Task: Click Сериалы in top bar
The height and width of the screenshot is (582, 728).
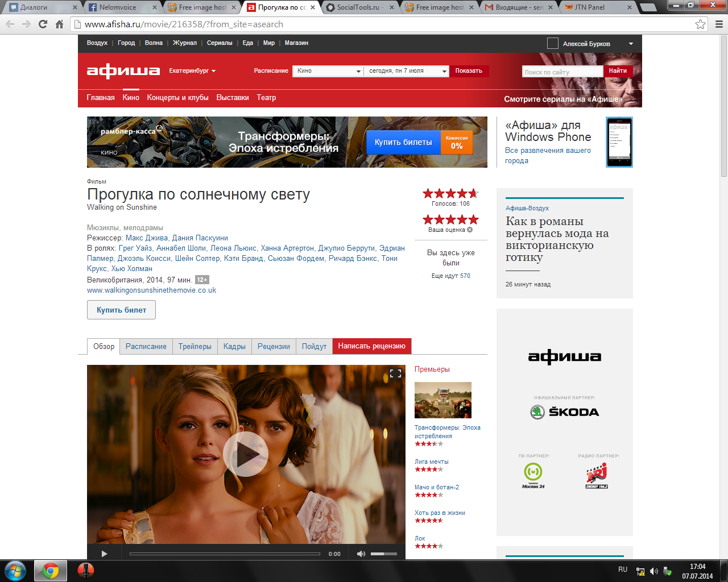Action: (x=220, y=43)
